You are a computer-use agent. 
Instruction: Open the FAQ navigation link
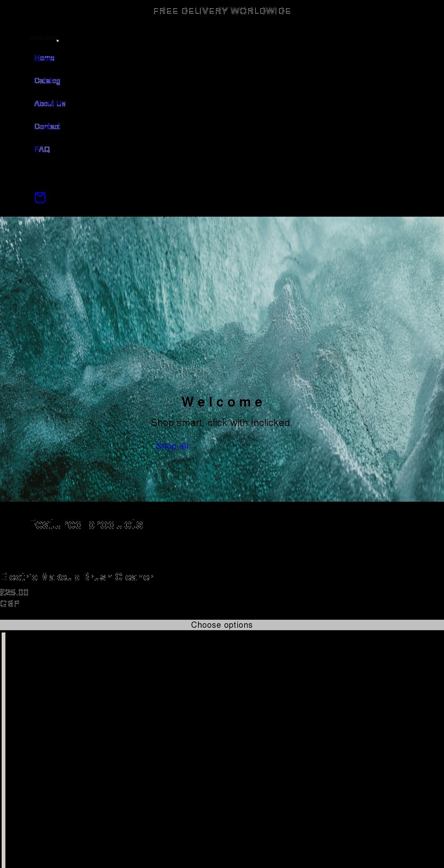coord(42,149)
